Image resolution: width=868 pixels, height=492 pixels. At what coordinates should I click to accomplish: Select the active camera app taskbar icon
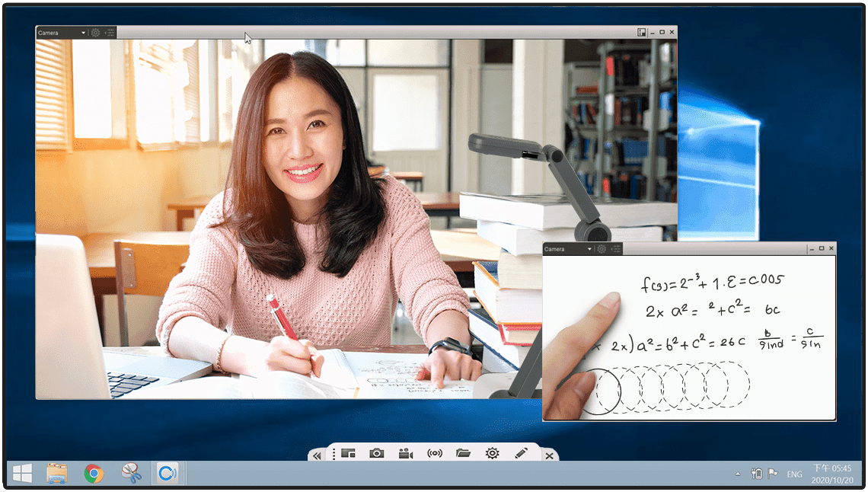[167, 473]
